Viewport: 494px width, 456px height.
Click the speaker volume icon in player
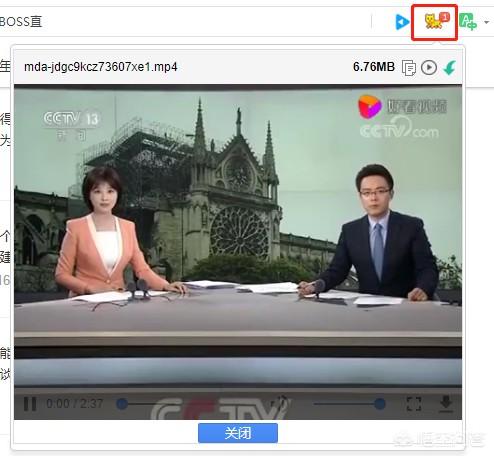pyautogui.click(x=282, y=402)
